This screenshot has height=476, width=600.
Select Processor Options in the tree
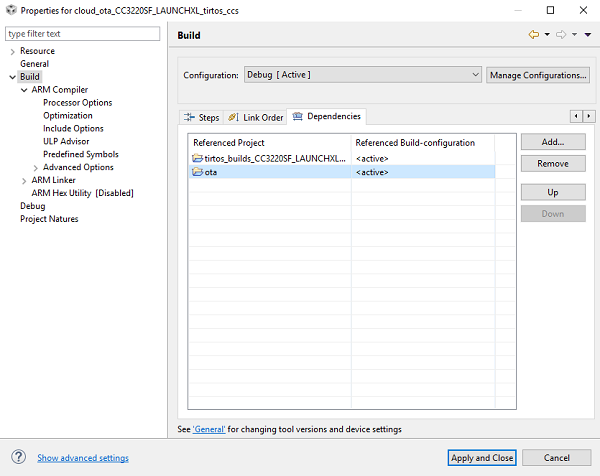pyautogui.click(x=77, y=102)
